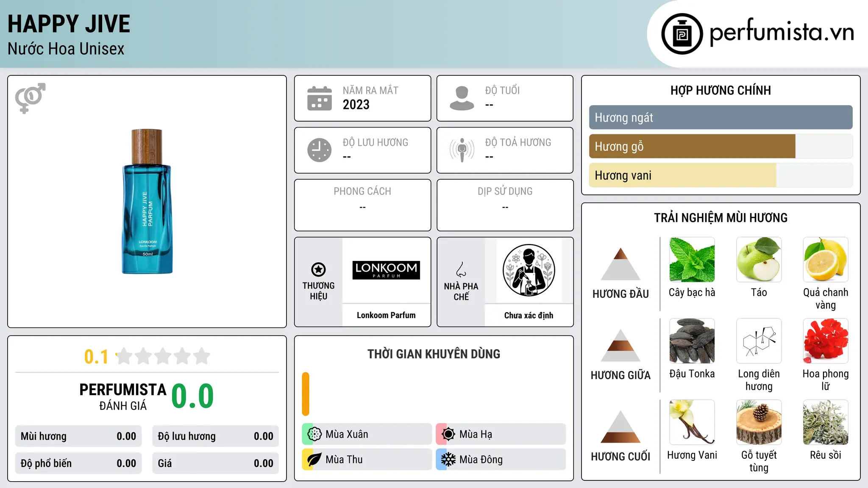Click the Phong cách card
868x488 pixels.
362,205
